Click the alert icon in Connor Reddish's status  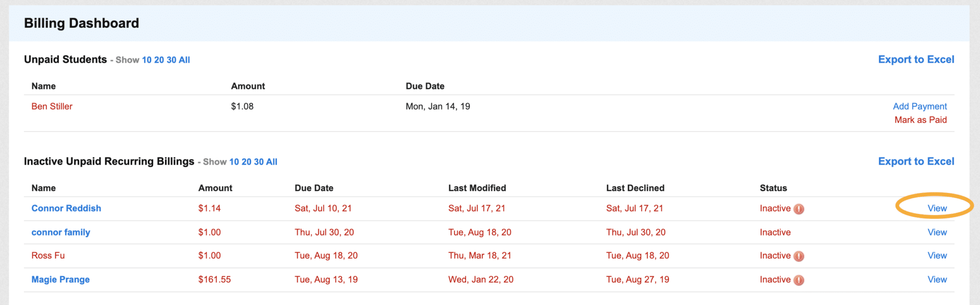799,209
